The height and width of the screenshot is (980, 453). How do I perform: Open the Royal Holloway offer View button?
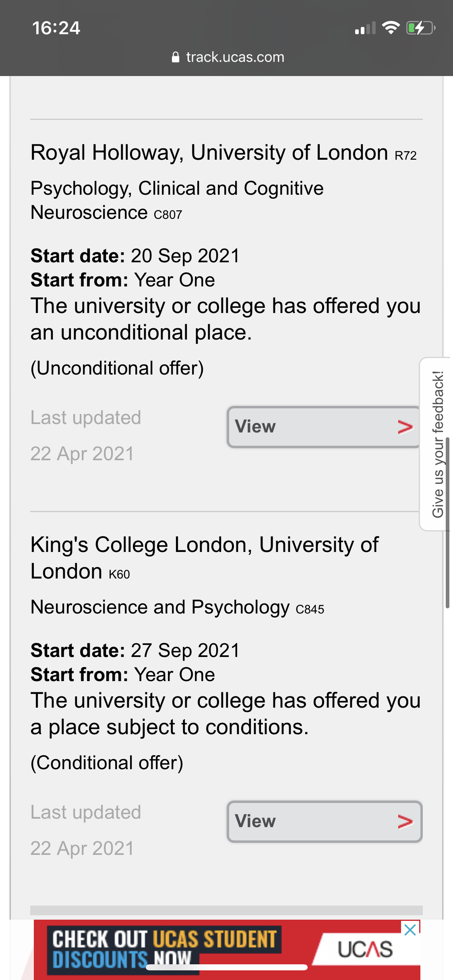323,427
